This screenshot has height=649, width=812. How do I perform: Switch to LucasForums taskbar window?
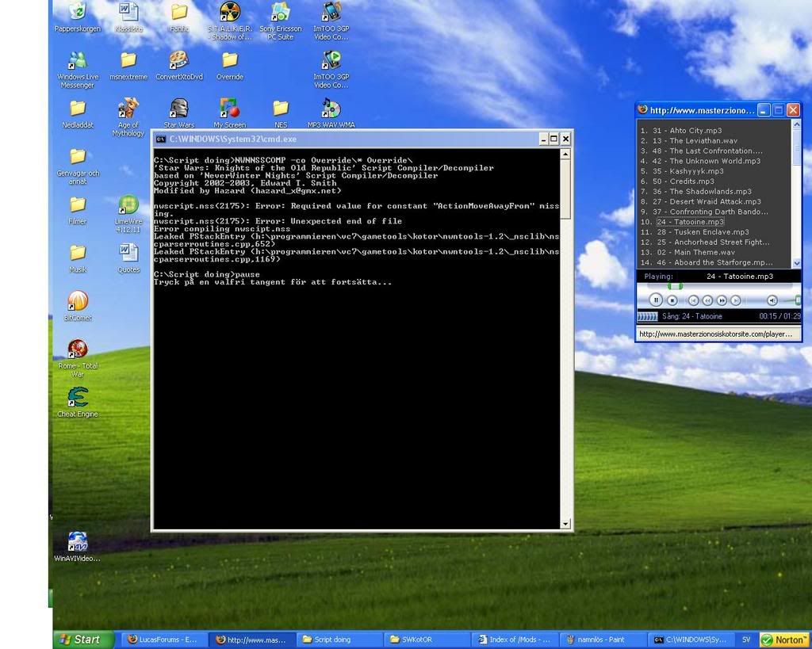click(x=163, y=639)
